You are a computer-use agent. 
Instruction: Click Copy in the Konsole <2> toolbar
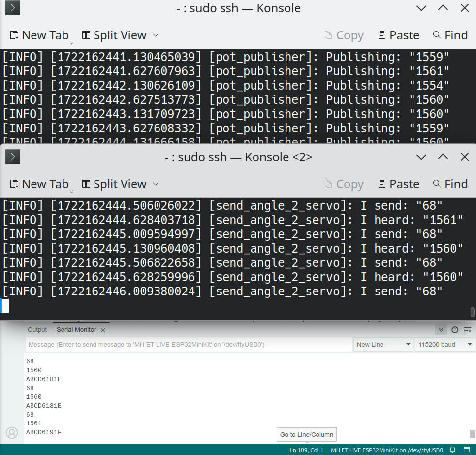[x=344, y=184]
